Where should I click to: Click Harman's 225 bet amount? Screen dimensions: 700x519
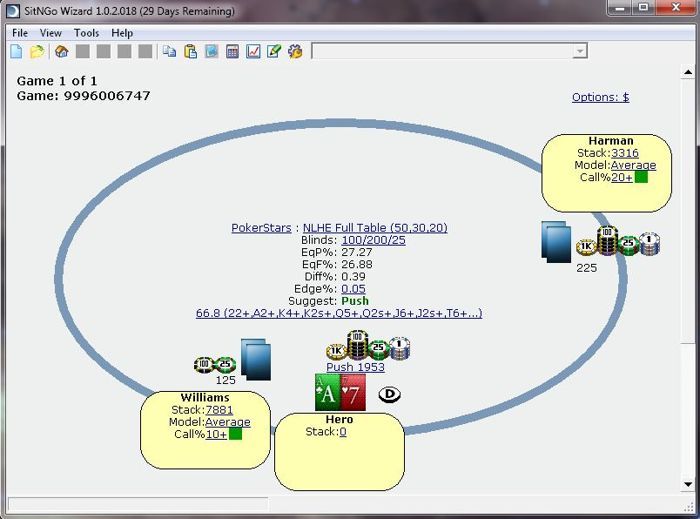pos(587,268)
